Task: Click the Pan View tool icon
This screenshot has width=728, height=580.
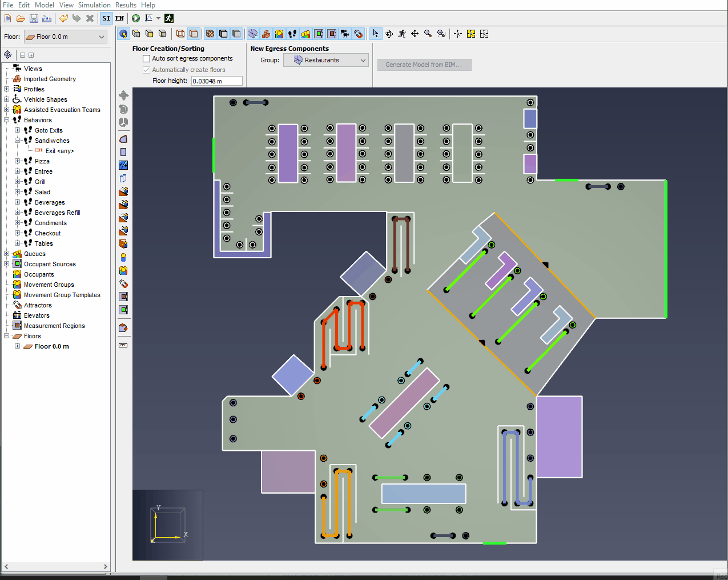Action: coord(415,34)
